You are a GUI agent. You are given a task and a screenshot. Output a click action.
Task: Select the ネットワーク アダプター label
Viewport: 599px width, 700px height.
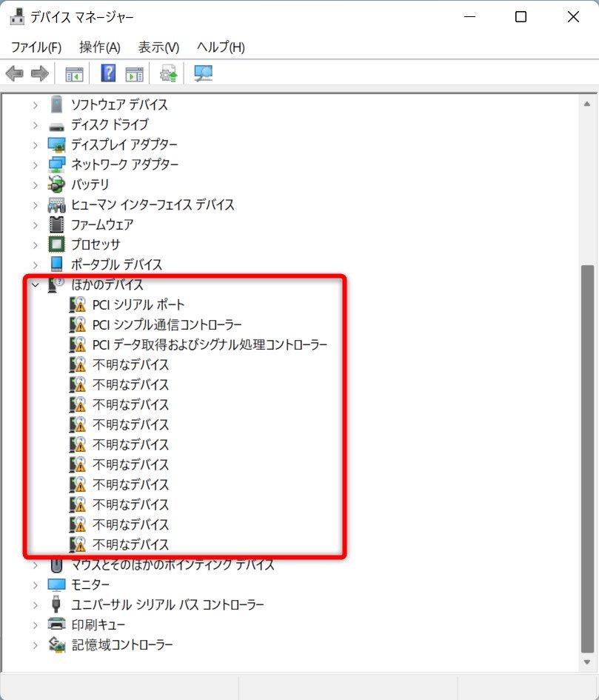point(124,164)
